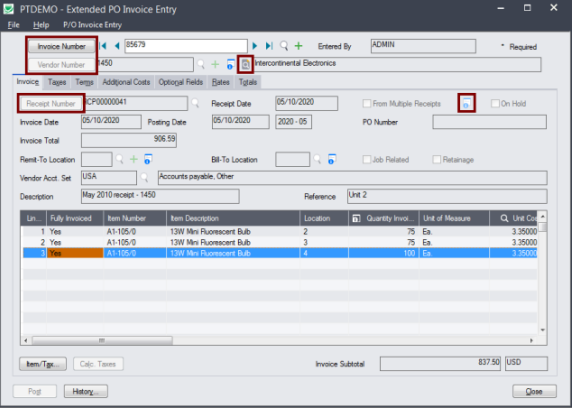Switch to Terms tab
Image resolution: width=573 pixels, height=409 pixels.
84,82
